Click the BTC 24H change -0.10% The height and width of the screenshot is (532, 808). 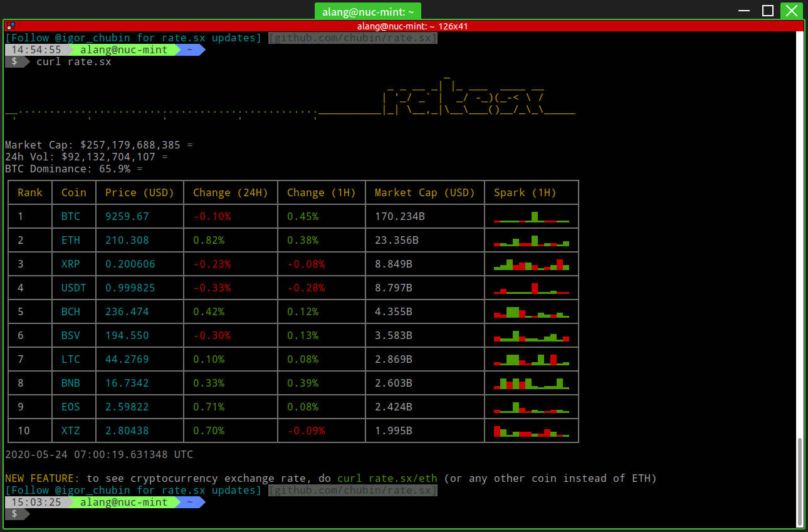(212, 216)
